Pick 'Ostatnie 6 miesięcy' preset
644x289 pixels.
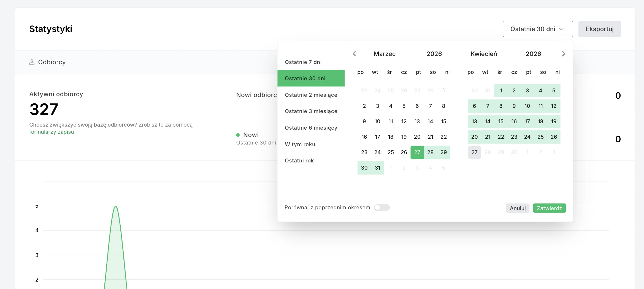click(x=311, y=128)
